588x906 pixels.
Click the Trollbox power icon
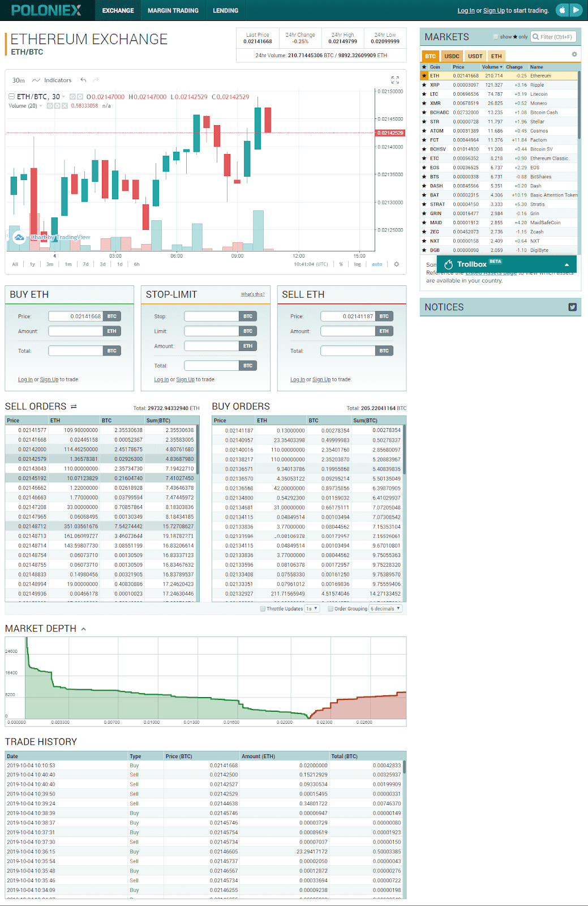coord(449,264)
